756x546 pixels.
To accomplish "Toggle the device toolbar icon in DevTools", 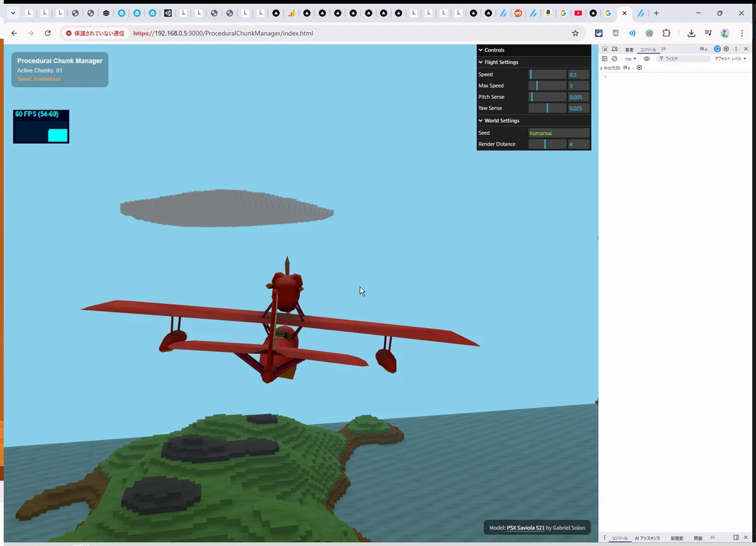I will pyautogui.click(x=614, y=49).
